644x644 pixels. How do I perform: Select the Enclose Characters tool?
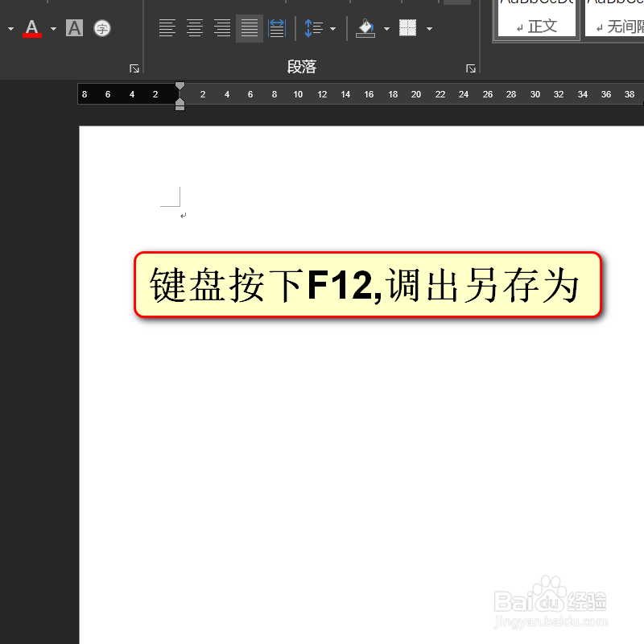(101, 28)
